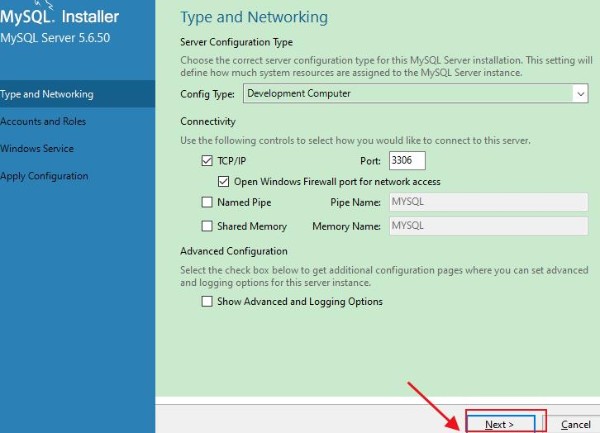Screen dimensions: 600x433
Task: Click the Connectivity section label
Action: [208, 122]
